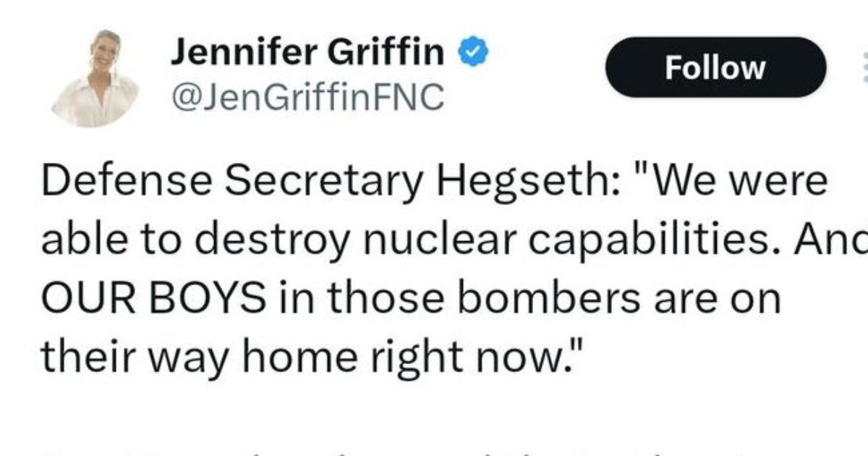This screenshot has height=456, width=868.
Task: Open the more options icon beside Follow
Action: pyautogui.click(x=863, y=67)
